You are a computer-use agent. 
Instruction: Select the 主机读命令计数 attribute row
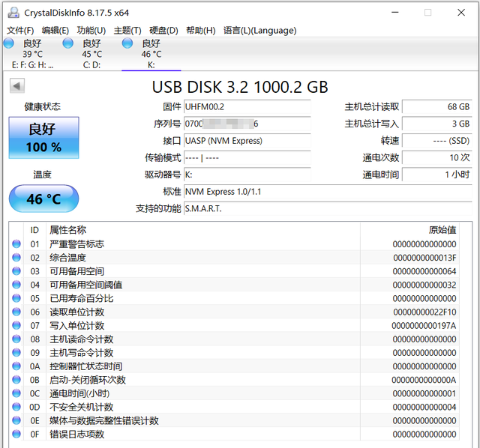(x=234, y=339)
